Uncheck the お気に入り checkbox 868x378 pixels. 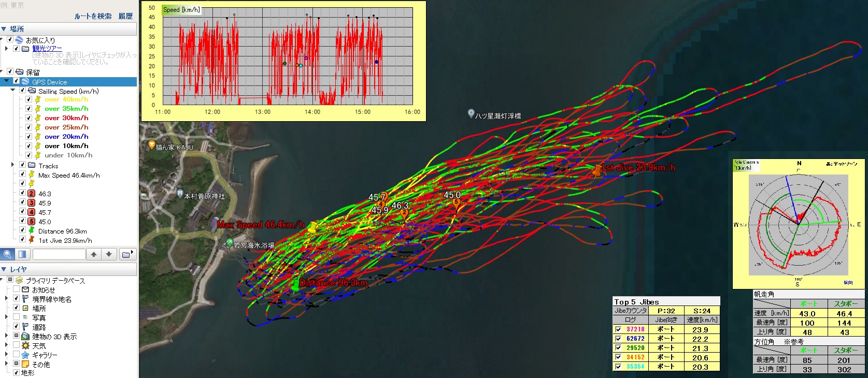coord(10,39)
